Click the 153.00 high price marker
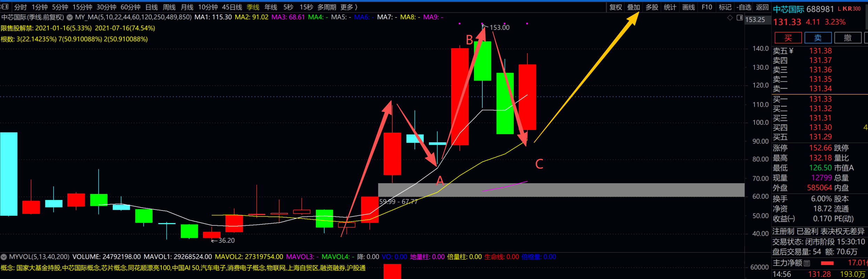The image size is (868, 279). click(499, 27)
